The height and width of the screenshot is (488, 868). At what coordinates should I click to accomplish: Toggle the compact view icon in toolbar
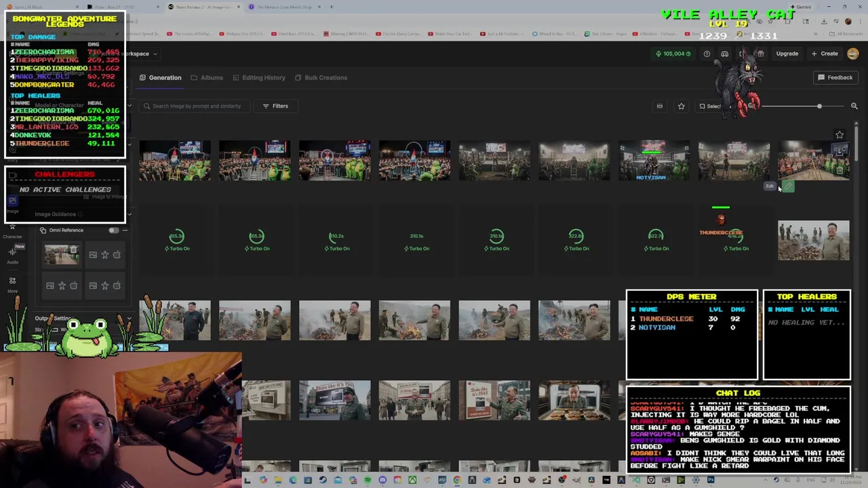(659, 106)
